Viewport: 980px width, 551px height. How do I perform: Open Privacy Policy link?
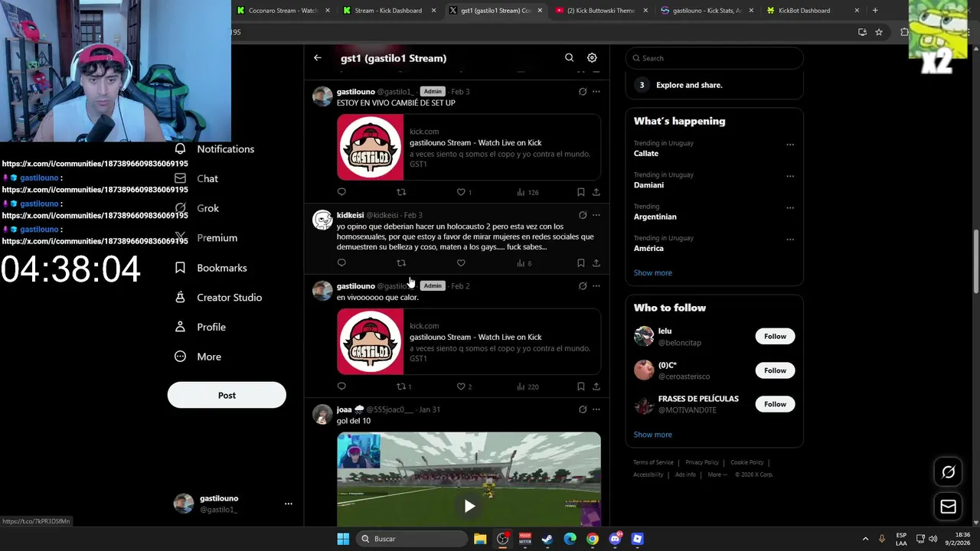coord(702,462)
